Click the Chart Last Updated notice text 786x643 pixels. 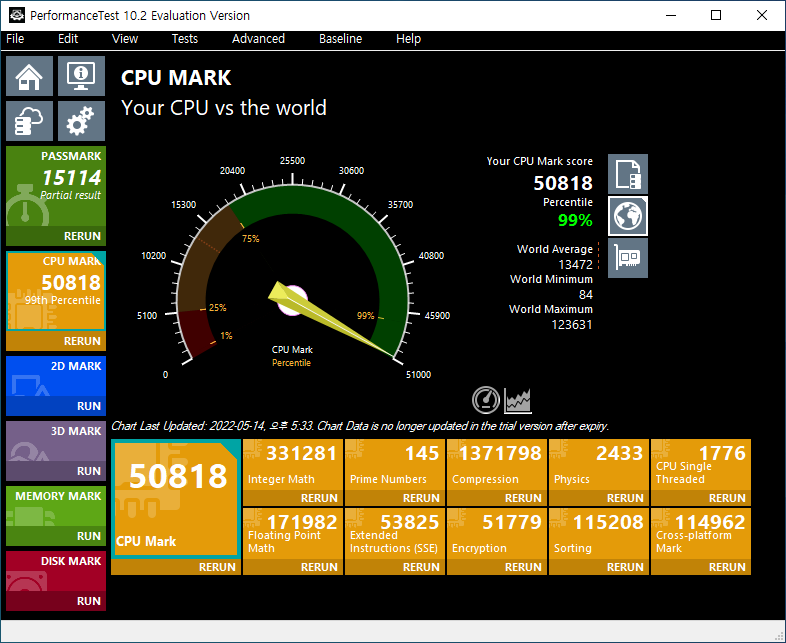pyautogui.click(x=360, y=426)
